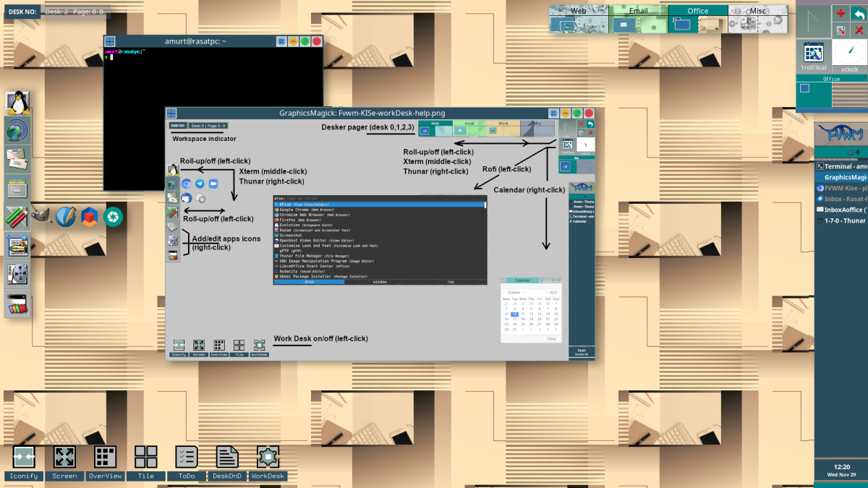Click the white return arrow icon
Viewport: 868px width, 488px height.
click(858, 13)
